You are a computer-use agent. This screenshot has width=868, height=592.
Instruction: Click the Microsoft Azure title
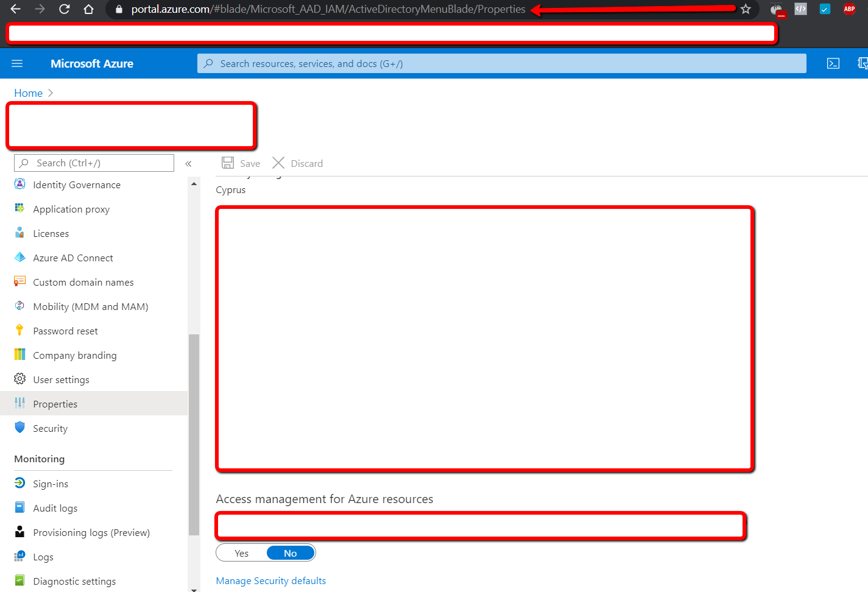pyautogui.click(x=92, y=63)
